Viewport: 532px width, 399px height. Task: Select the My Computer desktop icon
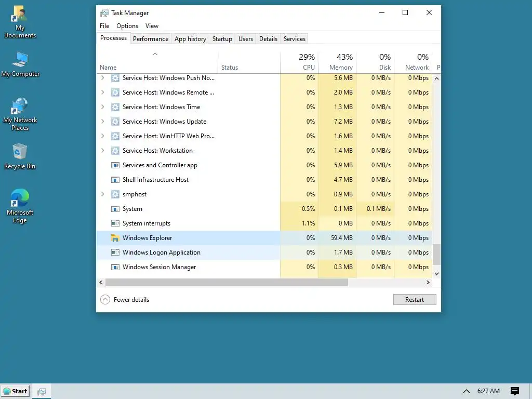pyautogui.click(x=20, y=64)
